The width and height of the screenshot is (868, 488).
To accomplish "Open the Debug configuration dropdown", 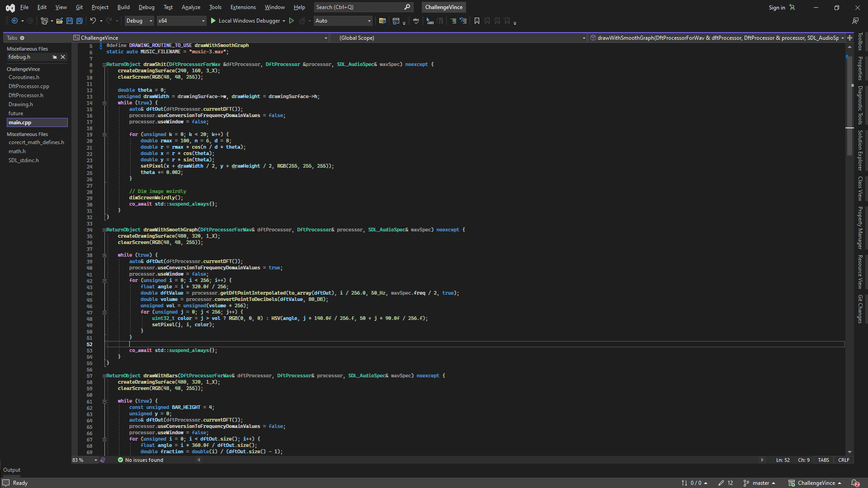I will [x=139, y=21].
